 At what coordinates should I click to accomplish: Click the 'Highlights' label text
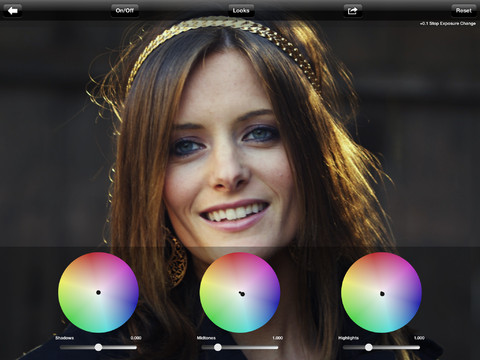tap(348, 338)
